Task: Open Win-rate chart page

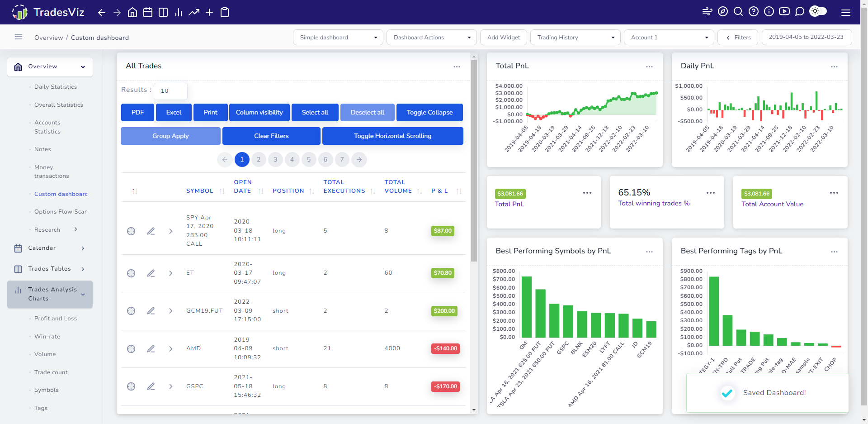Action: pos(47,337)
